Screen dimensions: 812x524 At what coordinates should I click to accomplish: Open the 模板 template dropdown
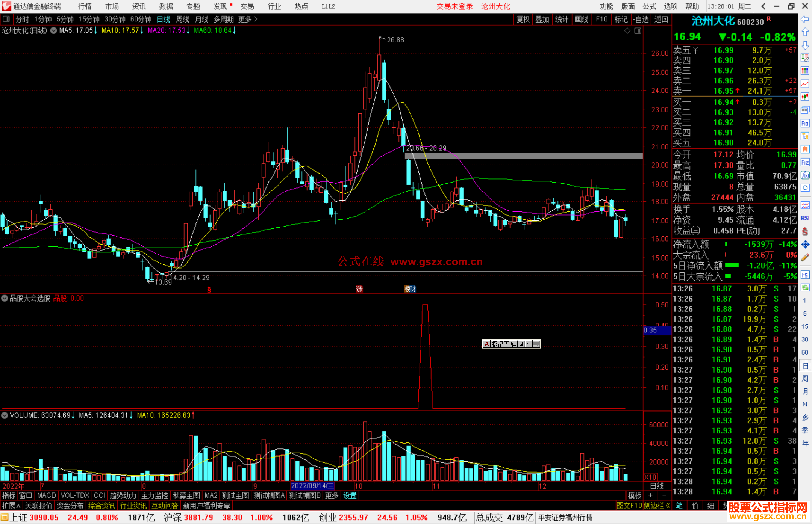click(635, 495)
